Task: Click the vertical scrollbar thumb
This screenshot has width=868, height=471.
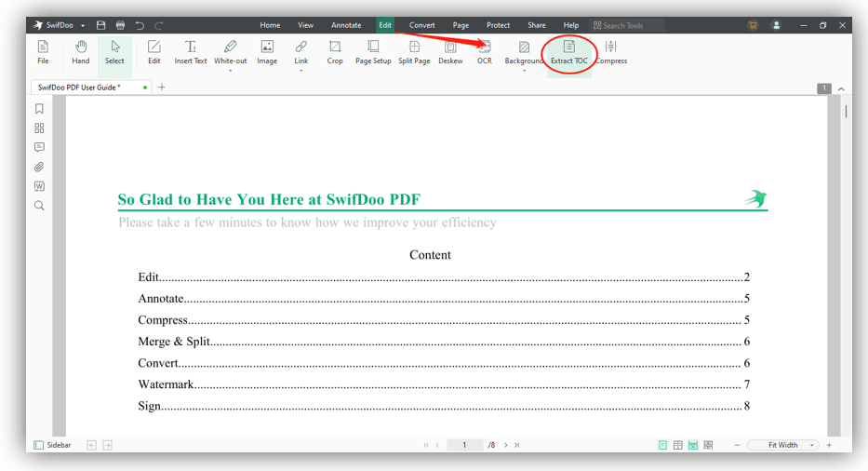Action: click(x=846, y=110)
